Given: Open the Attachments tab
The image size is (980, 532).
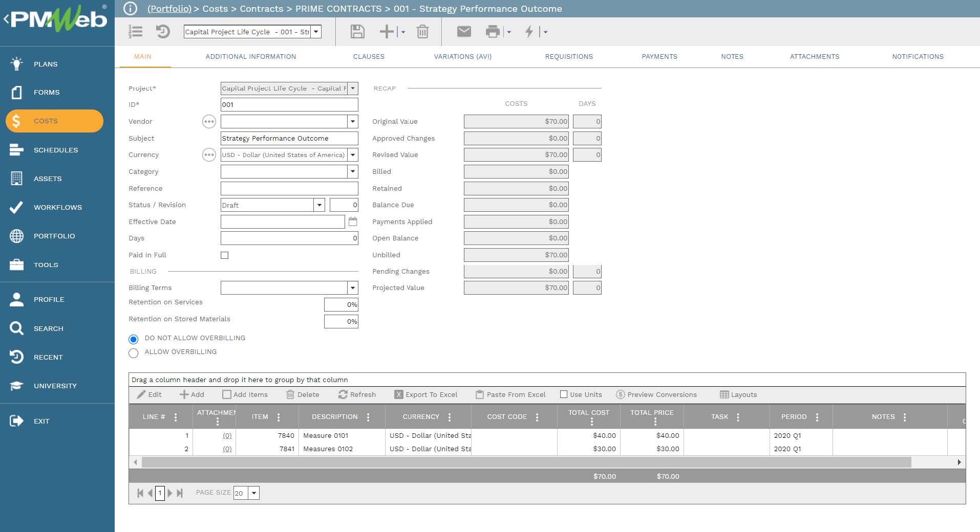Looking at the screenshot, I should (x=815, y=57).
